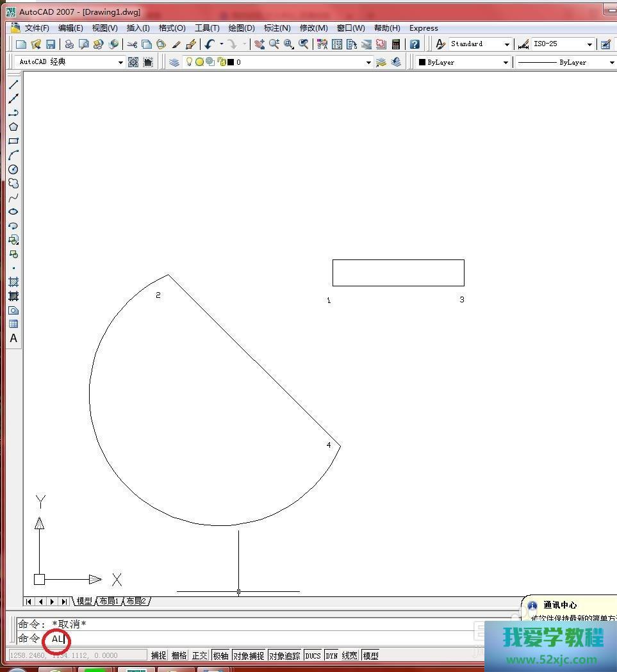Select the Multiline Text tool
The image size is (617, 672).
click(13, 338)
